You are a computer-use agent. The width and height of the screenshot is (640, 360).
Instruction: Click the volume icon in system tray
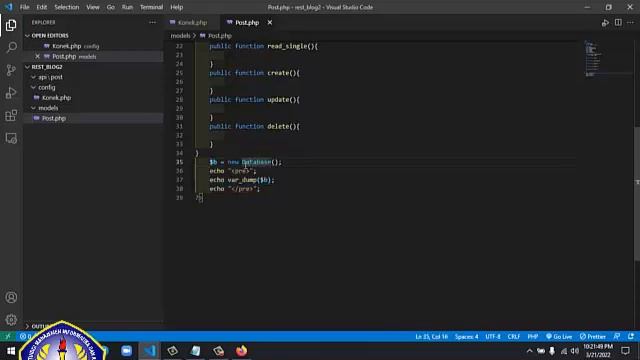tap(575, 351)
